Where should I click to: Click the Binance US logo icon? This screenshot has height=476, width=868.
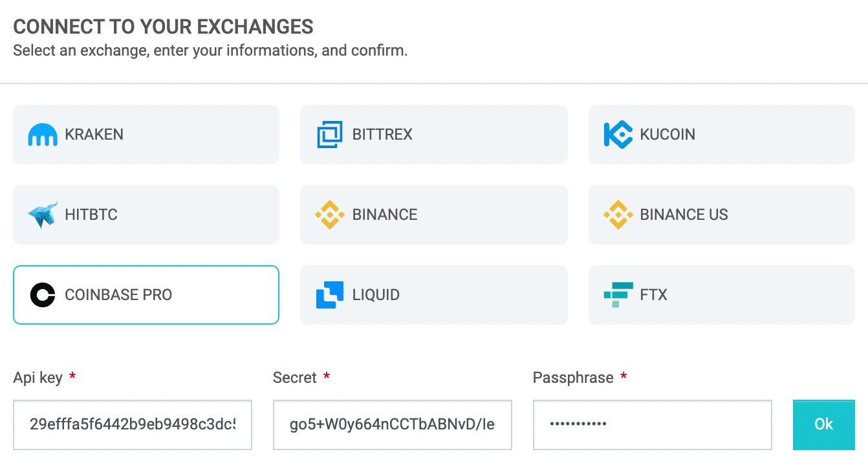pyautogui.click(x=618, y=215)
